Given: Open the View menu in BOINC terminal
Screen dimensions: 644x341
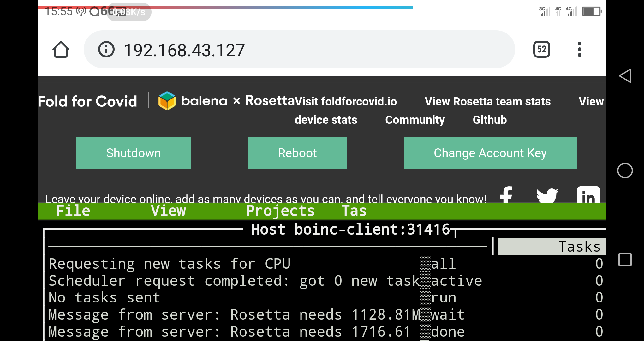Looking at the screenshot, I should click(x=168, y=211).
